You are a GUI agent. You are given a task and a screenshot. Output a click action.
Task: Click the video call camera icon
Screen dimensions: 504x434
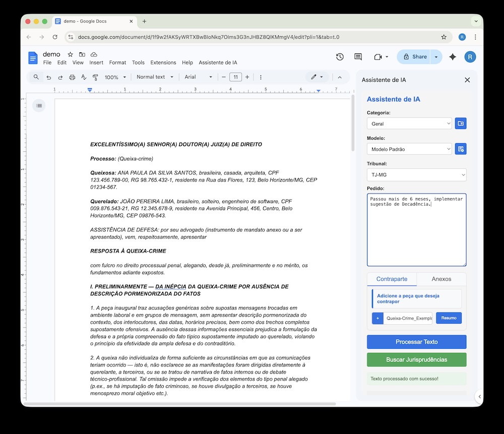379,57
